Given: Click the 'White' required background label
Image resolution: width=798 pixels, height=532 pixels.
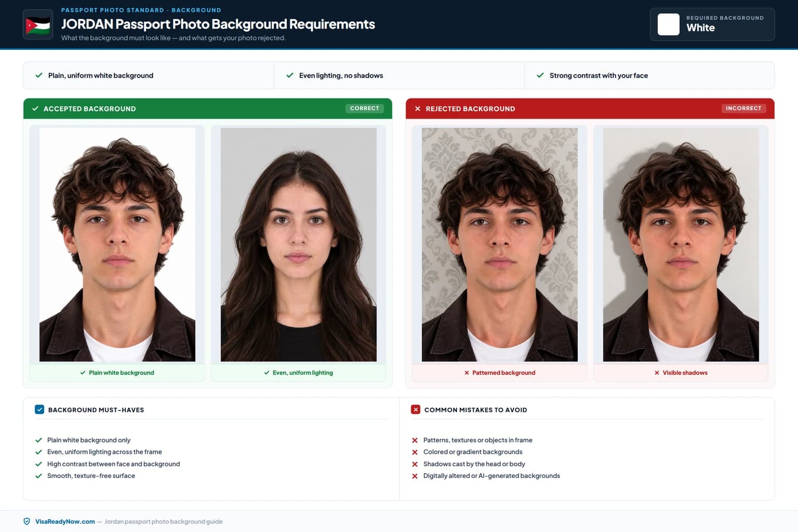Looking at the screenshot, I should point(700,28).
